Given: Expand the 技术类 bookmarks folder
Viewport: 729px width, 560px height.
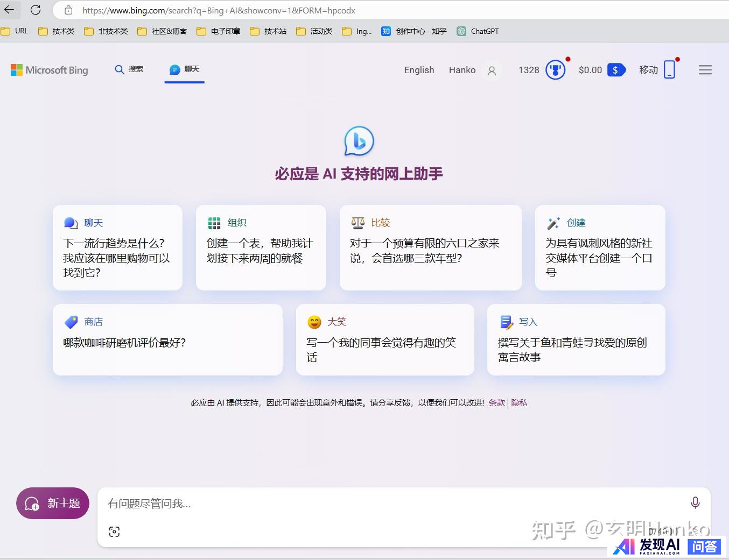Looking at the screenshot, I should [x=57, y=31].
